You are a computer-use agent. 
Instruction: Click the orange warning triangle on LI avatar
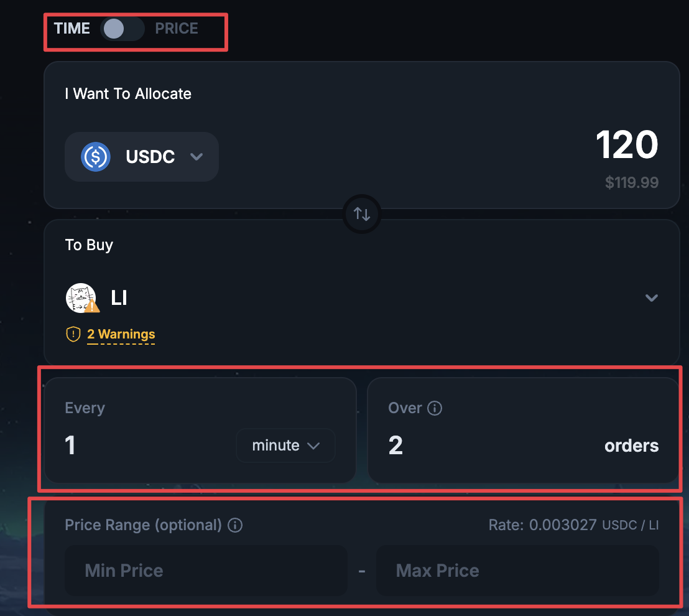tap(92, 307)
